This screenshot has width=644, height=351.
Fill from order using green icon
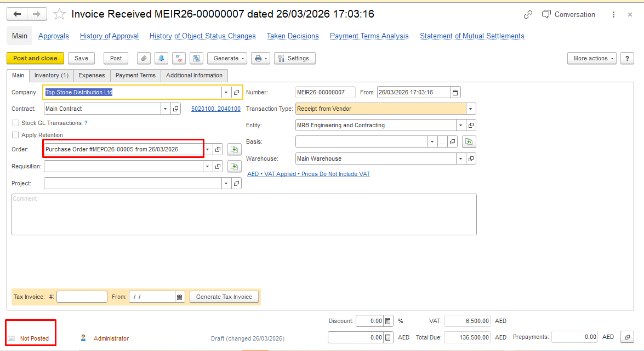pyautogui.click(x=235, y=149)
